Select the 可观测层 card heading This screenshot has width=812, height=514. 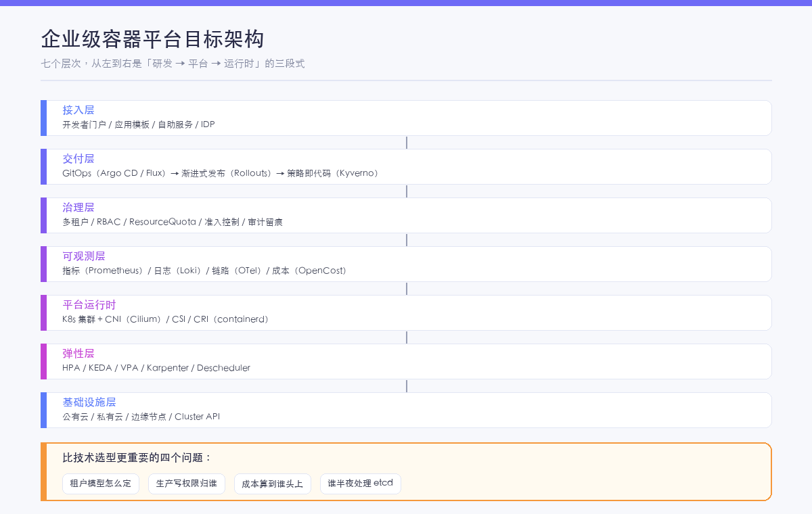coord(84,256)
